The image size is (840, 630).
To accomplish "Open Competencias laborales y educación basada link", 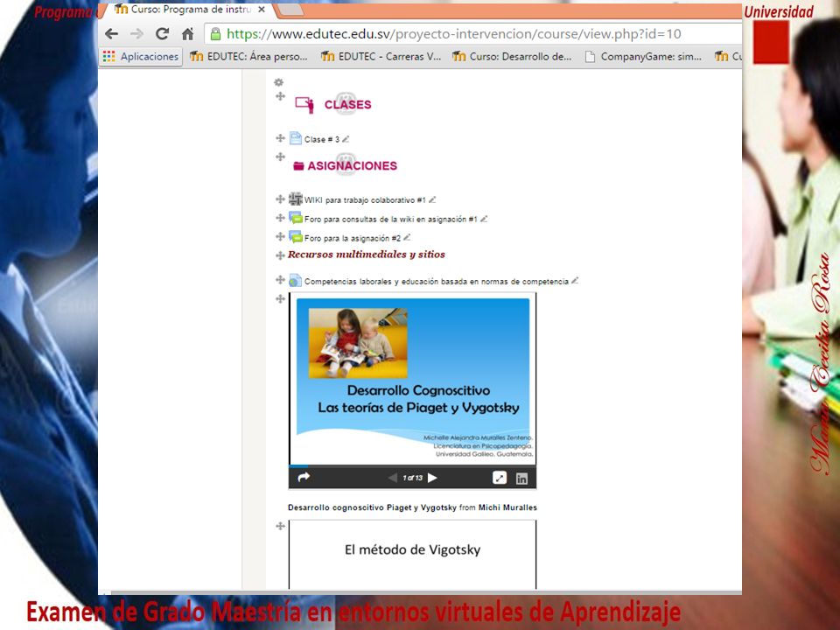I will pos(437,281).
